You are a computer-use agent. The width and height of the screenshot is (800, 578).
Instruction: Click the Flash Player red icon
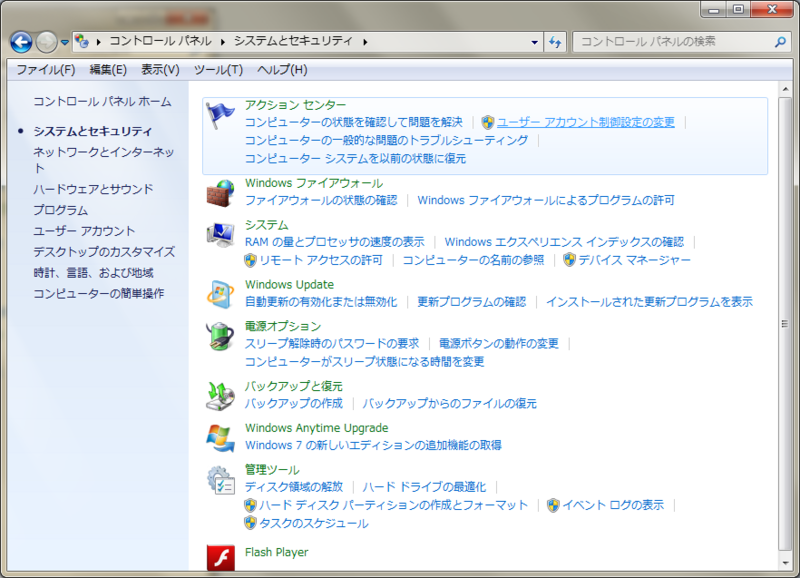(221, 557)
